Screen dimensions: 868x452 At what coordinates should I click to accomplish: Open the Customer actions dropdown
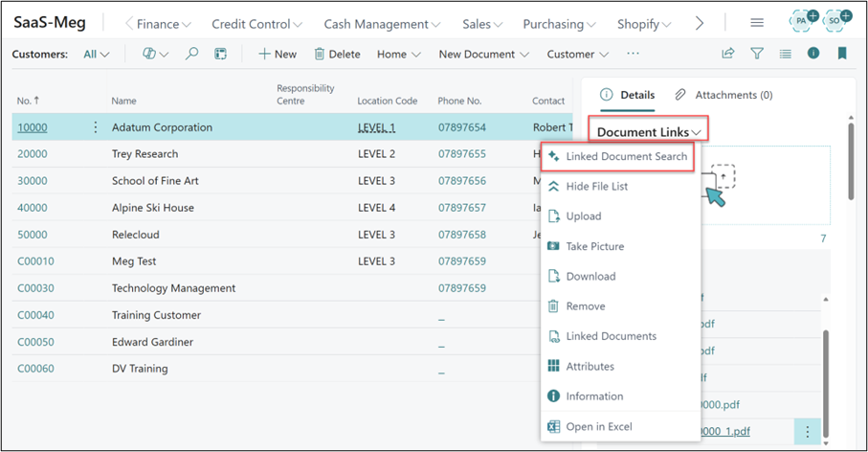click(577, 55)
